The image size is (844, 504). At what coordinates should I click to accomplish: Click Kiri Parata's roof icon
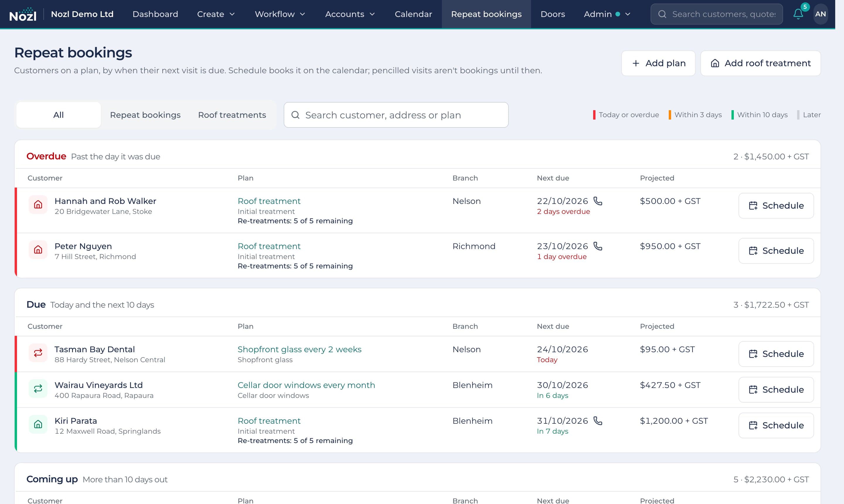pos(38,424)
